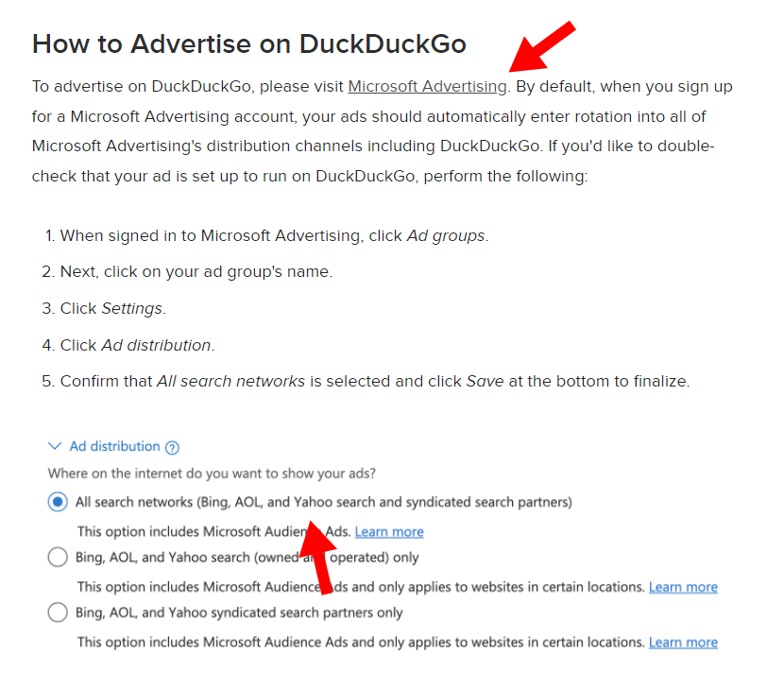Viewport: 784px width, 688px height.
Task: Click the owned and operated only label text
Action: pos(247,558)
